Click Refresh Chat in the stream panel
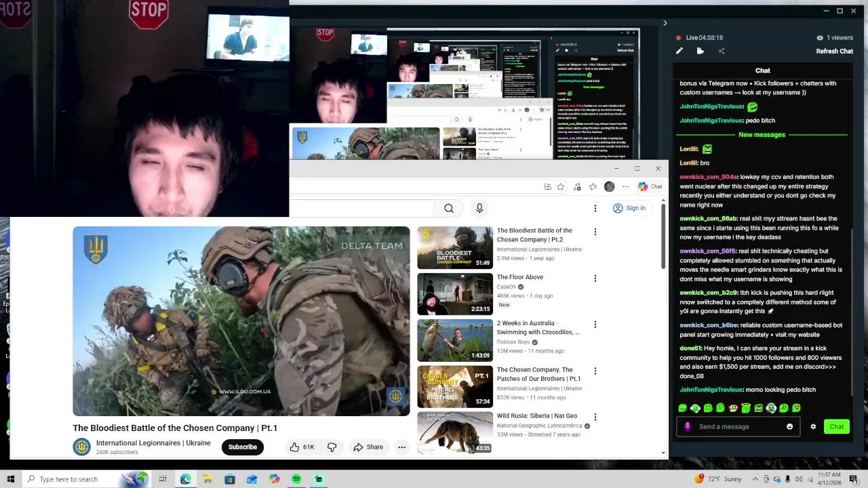The height and width of the screenshot is (488, 868). (834, 52)
